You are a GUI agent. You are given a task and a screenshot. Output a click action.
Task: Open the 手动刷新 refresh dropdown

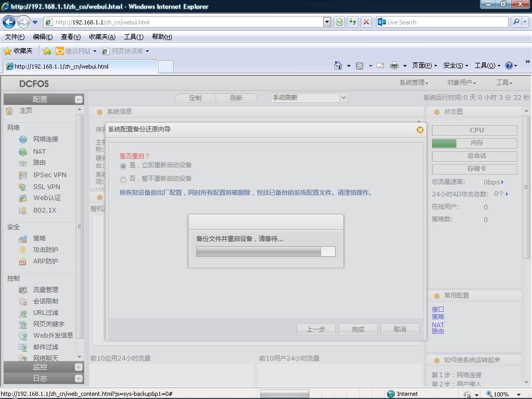[344, 98]
